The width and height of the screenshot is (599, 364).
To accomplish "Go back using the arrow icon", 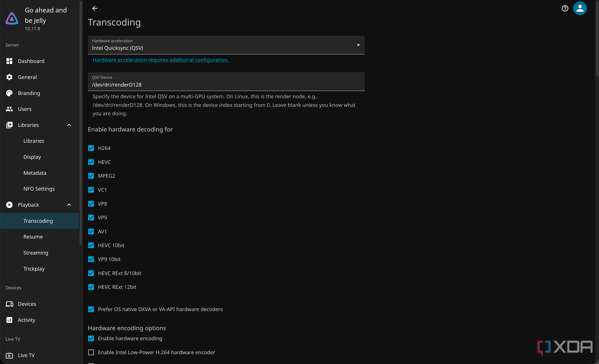I will coord(95,8).
